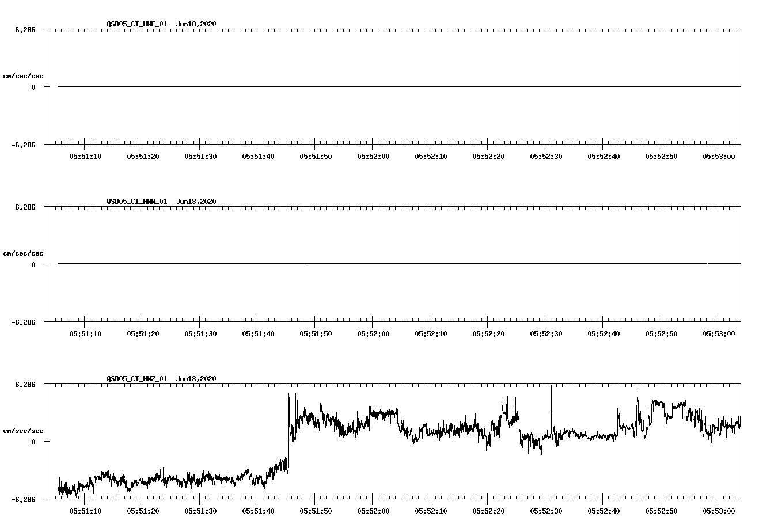The height and width of the screenshot is (532, 782).
Task: Click the 0 axis label on HNZ plot
Action: pos(33,442)
